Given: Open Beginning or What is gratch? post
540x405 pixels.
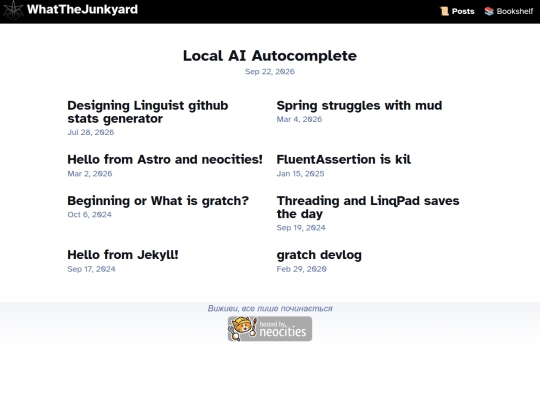Looking at the screenshot, I should pyautogui.click(x=158, y=201).
